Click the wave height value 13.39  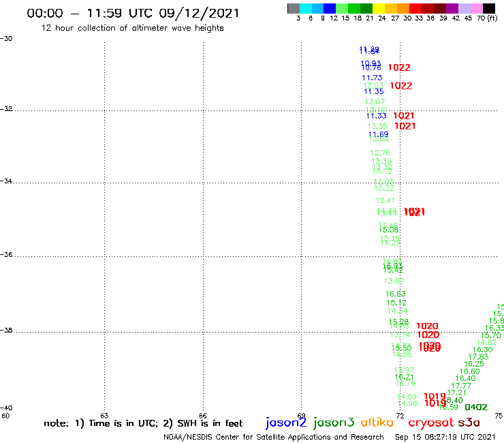point(381,161)
